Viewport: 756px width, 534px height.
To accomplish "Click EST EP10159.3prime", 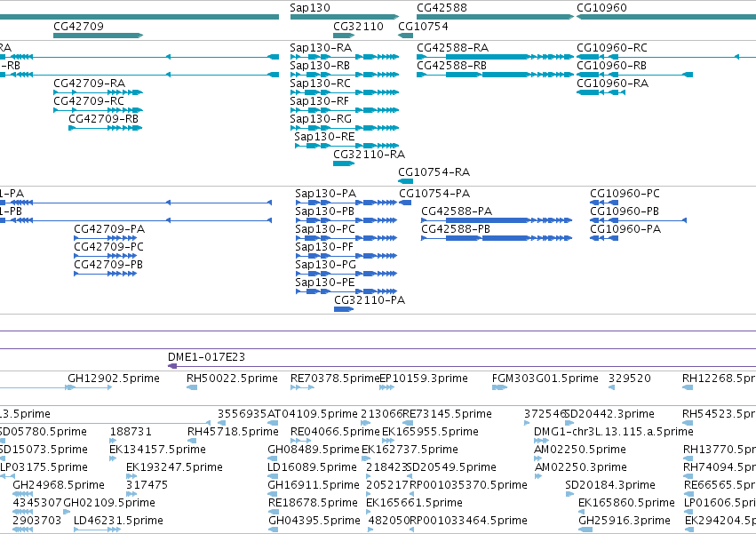I will [x=424, y=379].
